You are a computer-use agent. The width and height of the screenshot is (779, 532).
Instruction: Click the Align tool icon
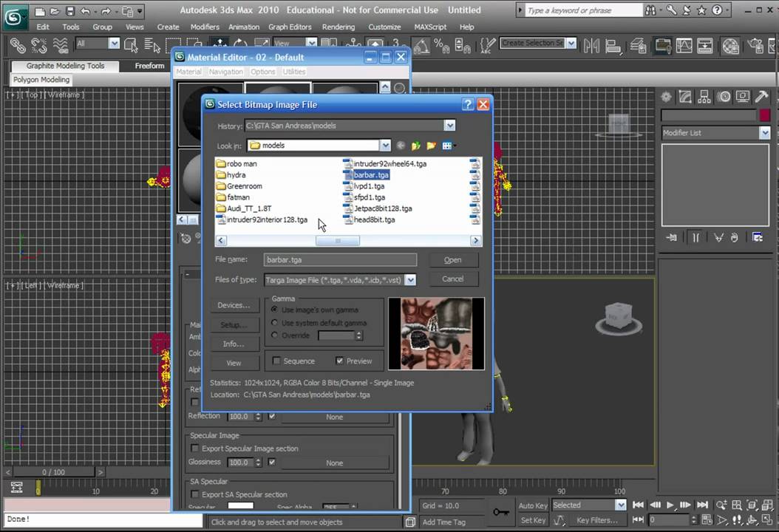pos(613,46)
